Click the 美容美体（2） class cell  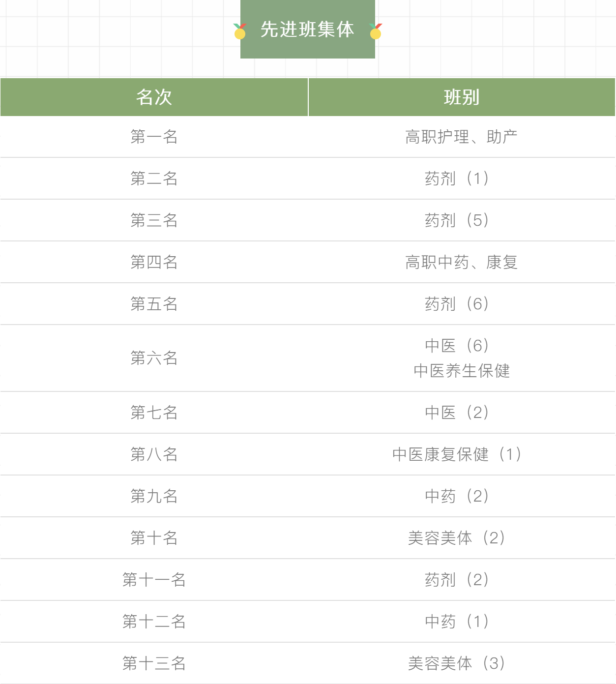tap(462, 538)
